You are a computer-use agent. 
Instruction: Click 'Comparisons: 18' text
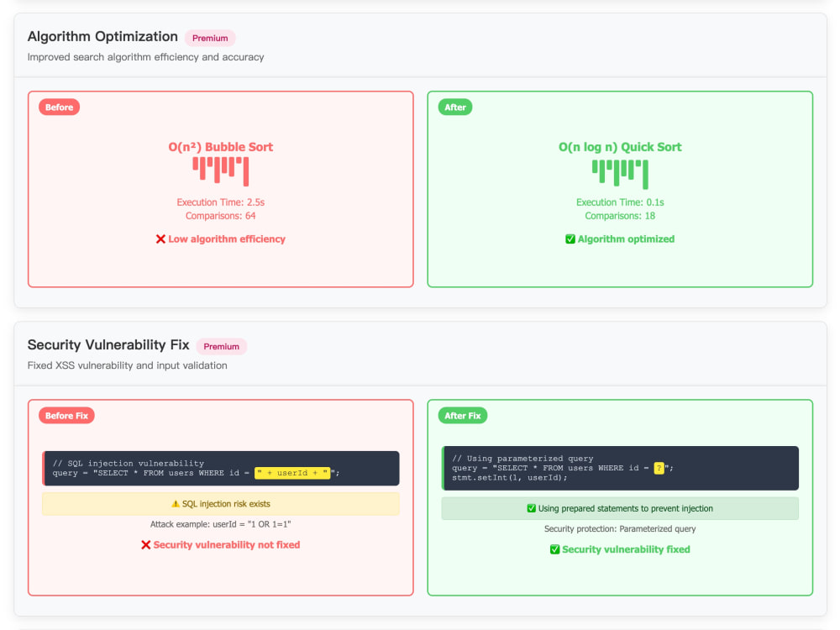click(621, 216)
